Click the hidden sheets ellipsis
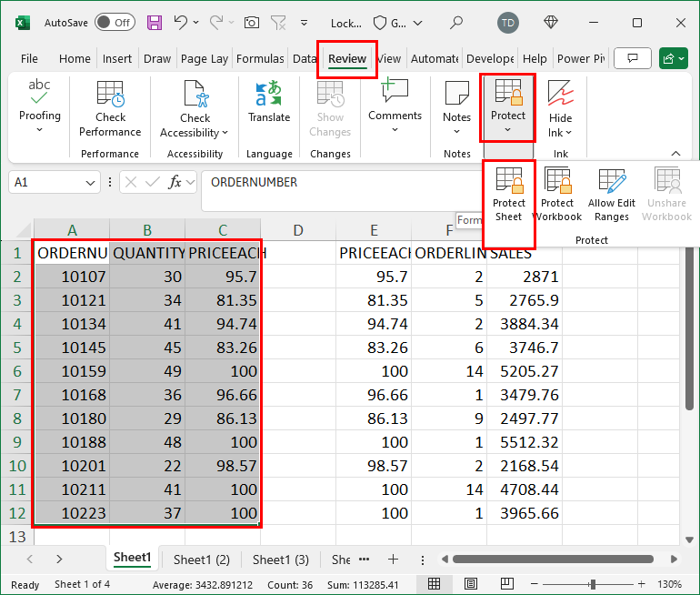Image resolution: width=700 pixels, height=595 pixels. click(x=365, y=560)
